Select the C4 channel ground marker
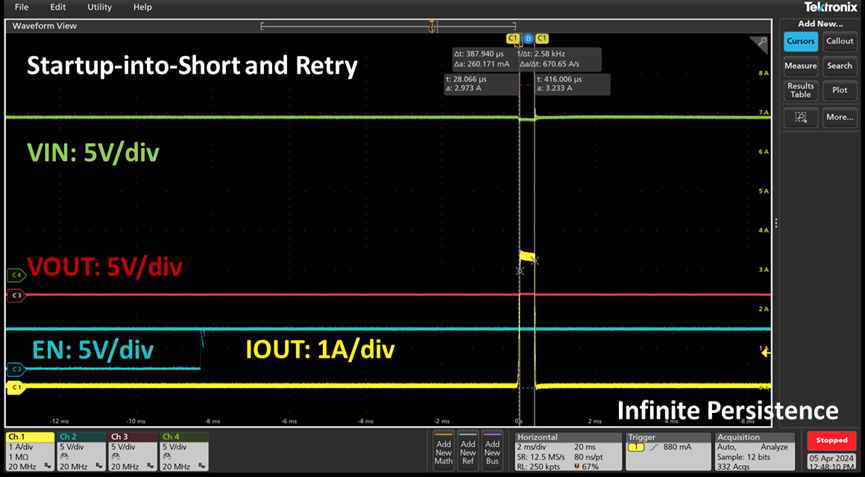865x477 pixels. [x=15, y=274]
